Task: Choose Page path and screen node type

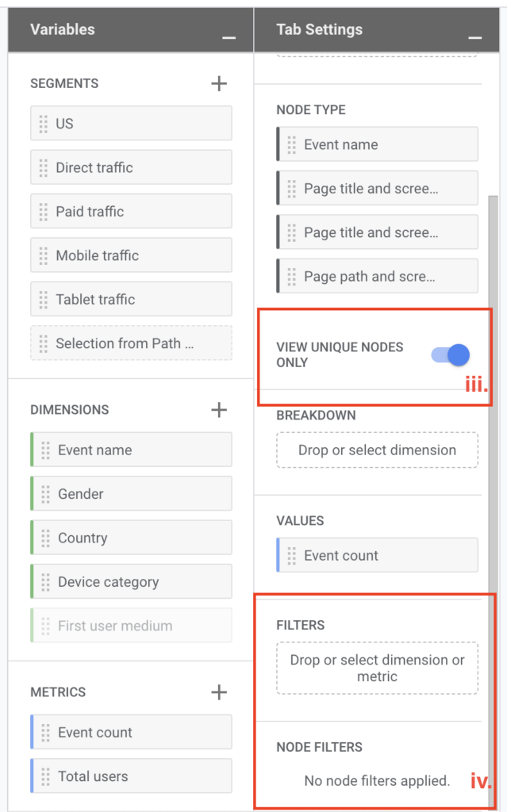Action: 377,277
